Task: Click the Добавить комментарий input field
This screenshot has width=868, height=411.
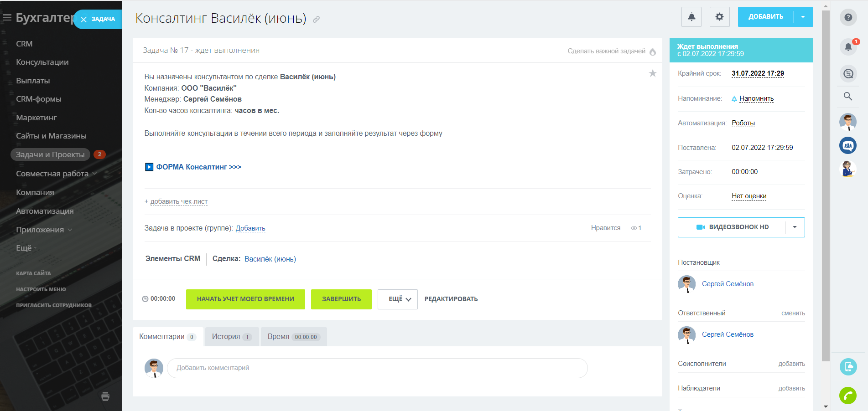Action: point(377,368)
